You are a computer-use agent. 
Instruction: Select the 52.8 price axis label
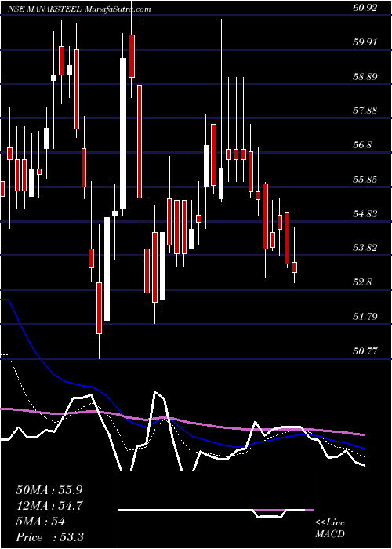(362, 282)
